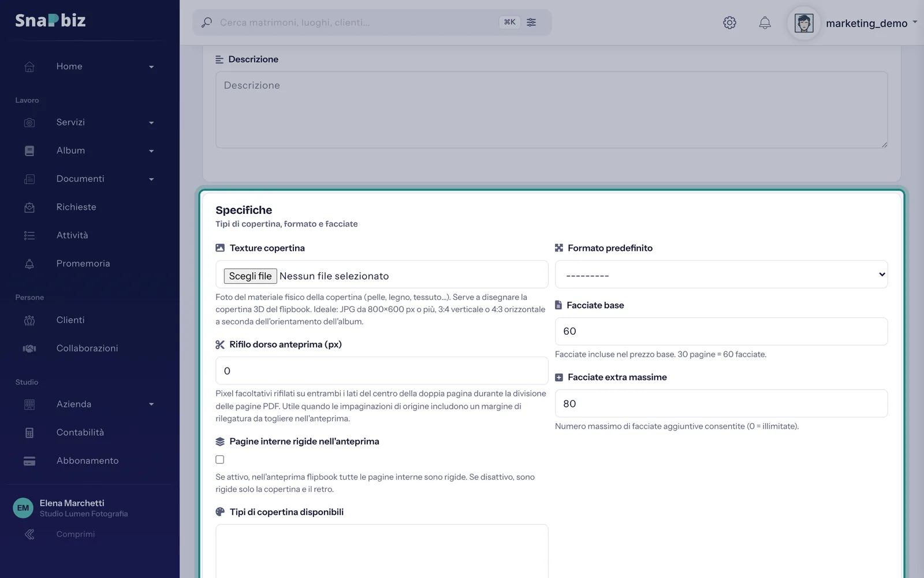Open notifications bell in top bar
Viewport: 924px width, 578px height.
tap(765, 23)
